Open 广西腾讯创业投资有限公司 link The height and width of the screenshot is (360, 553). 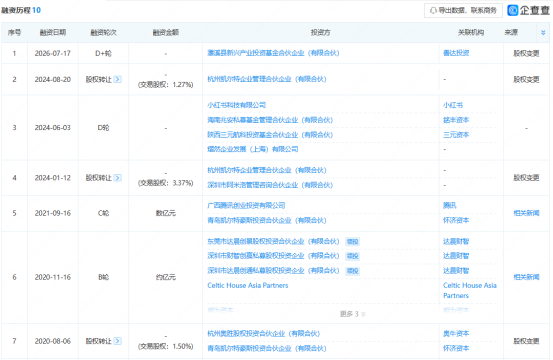tap(246, 205)
